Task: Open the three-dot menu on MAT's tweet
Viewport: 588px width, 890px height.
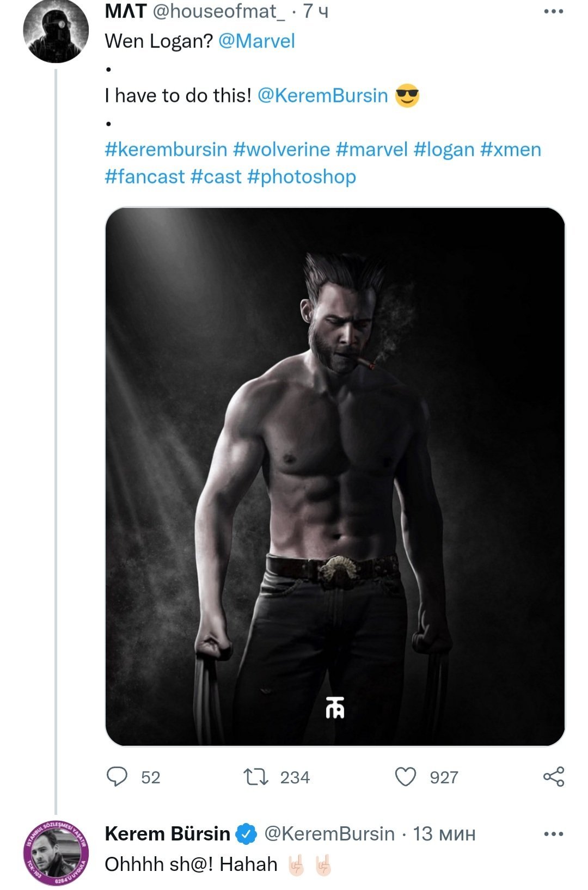Action: (553, 11)
